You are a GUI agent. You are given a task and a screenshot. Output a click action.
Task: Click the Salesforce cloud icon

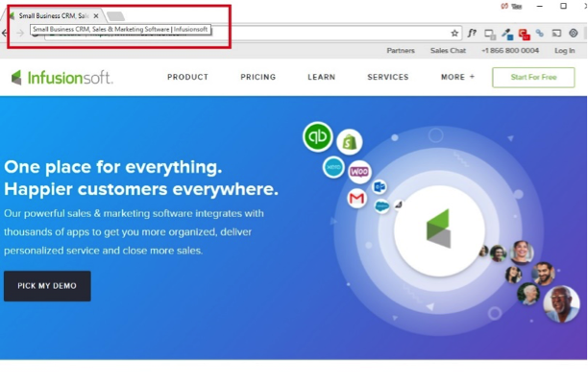[381, 205]
